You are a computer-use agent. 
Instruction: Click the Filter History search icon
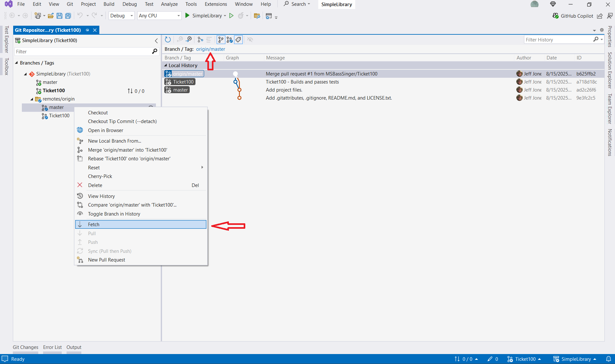[596, 39]
